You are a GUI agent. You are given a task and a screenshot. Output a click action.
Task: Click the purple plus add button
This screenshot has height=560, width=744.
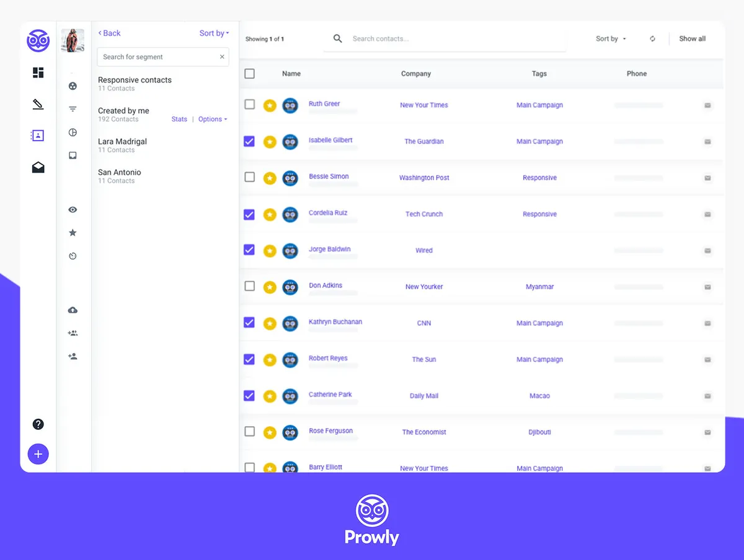click(x=38, y=454)
